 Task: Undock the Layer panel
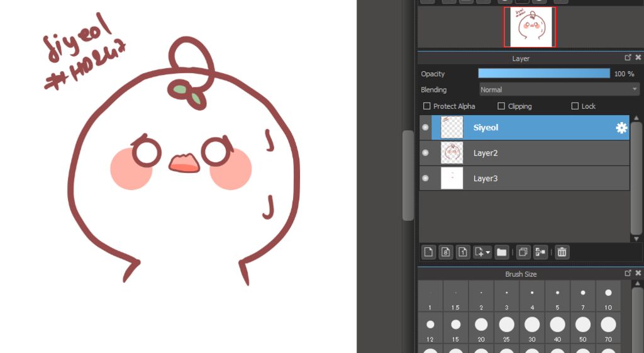628,57
